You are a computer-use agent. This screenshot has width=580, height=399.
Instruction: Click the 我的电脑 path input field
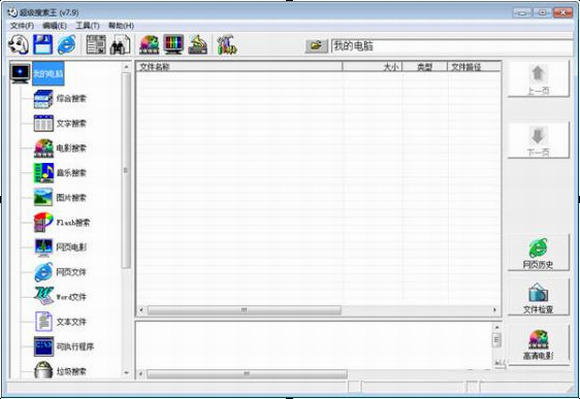tap(452, 47)
